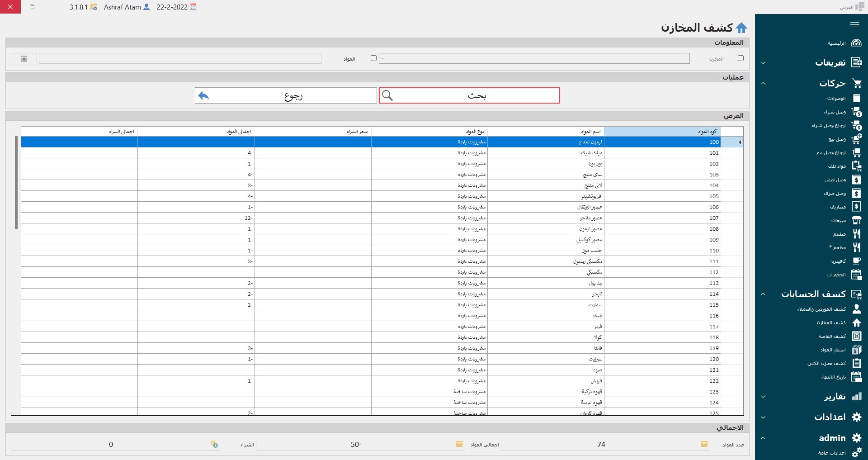
Task: Enable the المواد checkbox
Action: click(373, 58)
